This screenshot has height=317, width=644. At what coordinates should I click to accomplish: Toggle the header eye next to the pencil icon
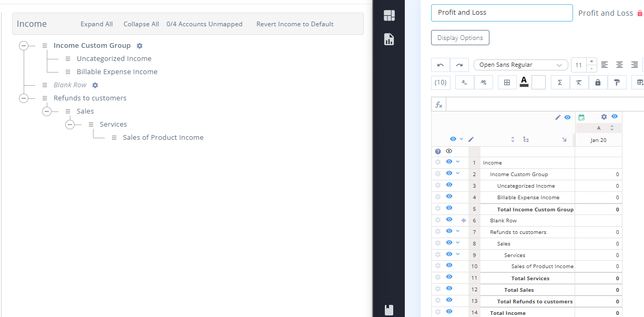pos(568,117)
